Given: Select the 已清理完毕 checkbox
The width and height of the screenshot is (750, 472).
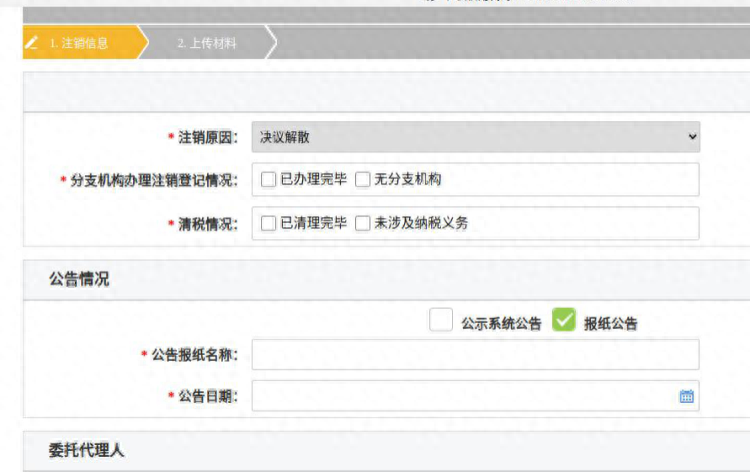Looking at the screenshot, I should [x=268, y=223].
